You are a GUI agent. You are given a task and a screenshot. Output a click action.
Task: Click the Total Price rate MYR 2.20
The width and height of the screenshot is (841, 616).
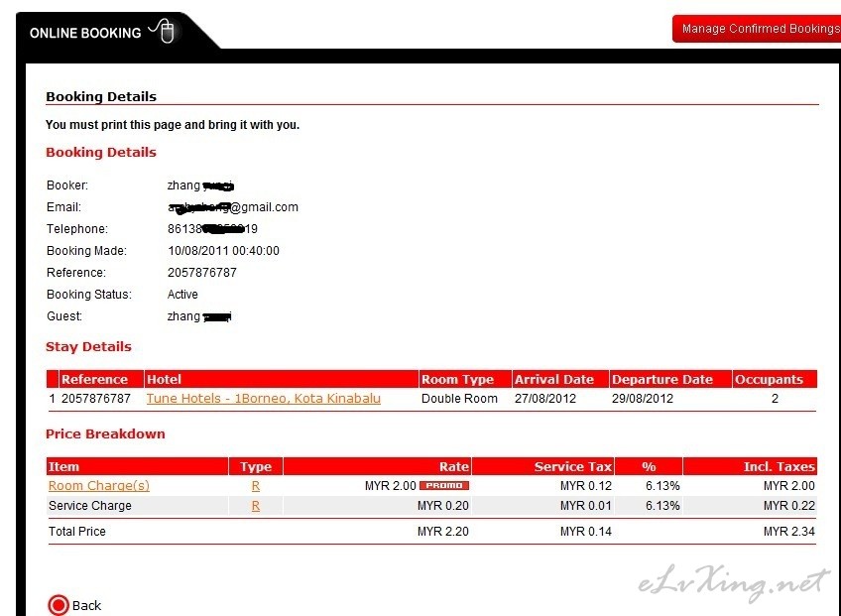click(443, 532)
